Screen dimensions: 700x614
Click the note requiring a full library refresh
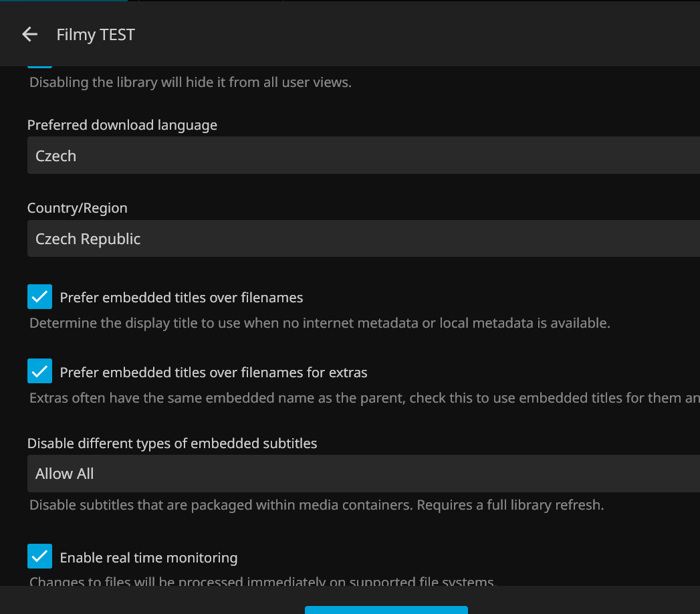[316, 505]
